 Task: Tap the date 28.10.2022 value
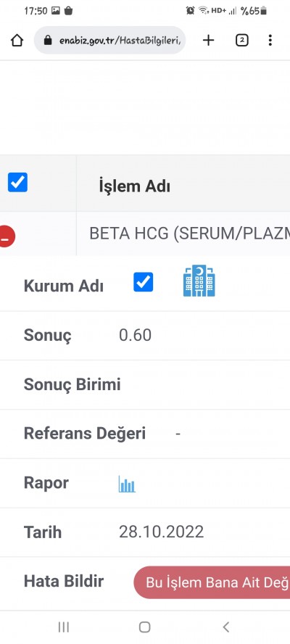pos(162,532)
